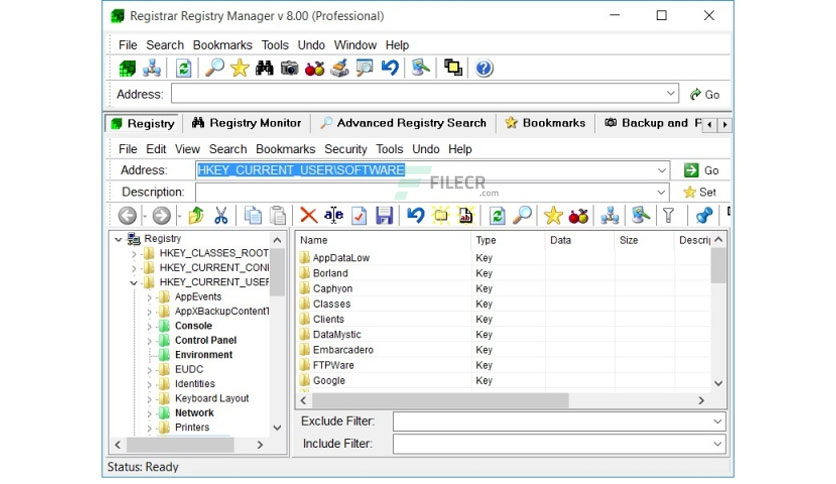Click the value list vertical scrollbar thumb
The width and height of the screenshot is (836, 484).
point(718,266)
